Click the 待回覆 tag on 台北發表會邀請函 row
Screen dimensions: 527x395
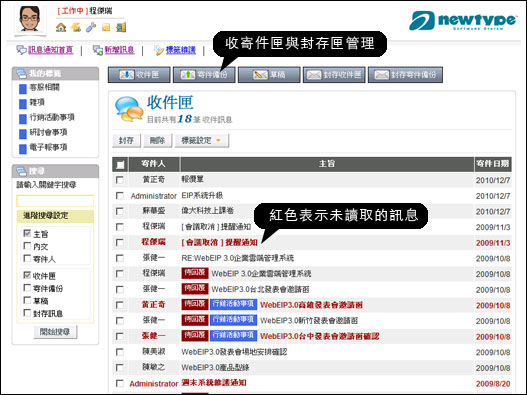point(195,289)
